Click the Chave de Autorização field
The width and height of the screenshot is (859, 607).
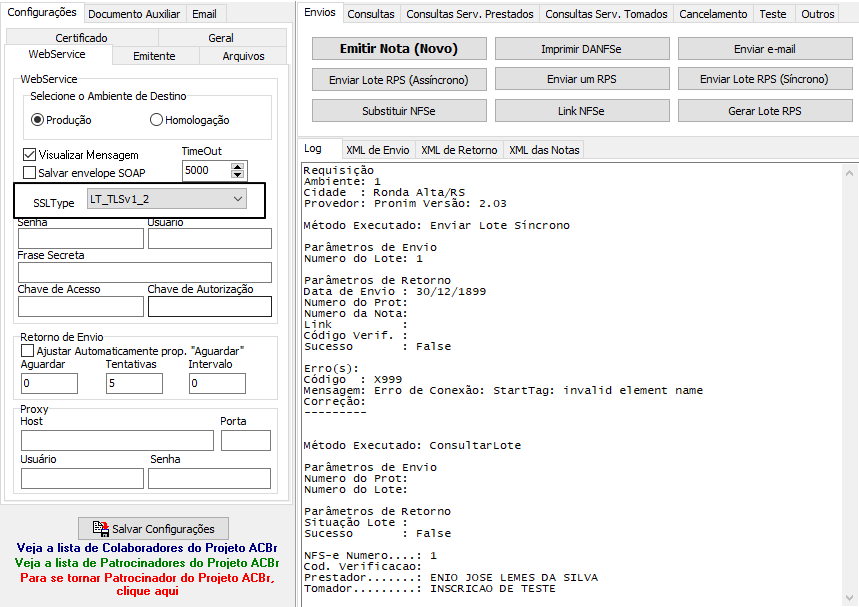[210, 306]
